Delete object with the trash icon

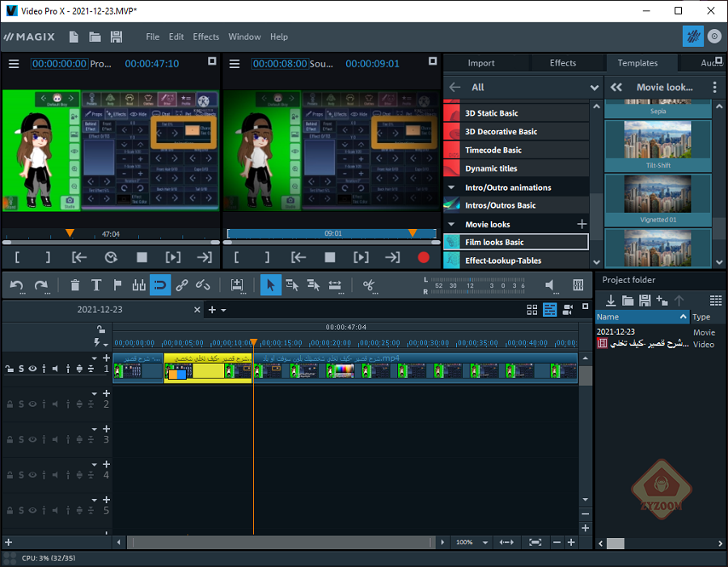point(74,286)
